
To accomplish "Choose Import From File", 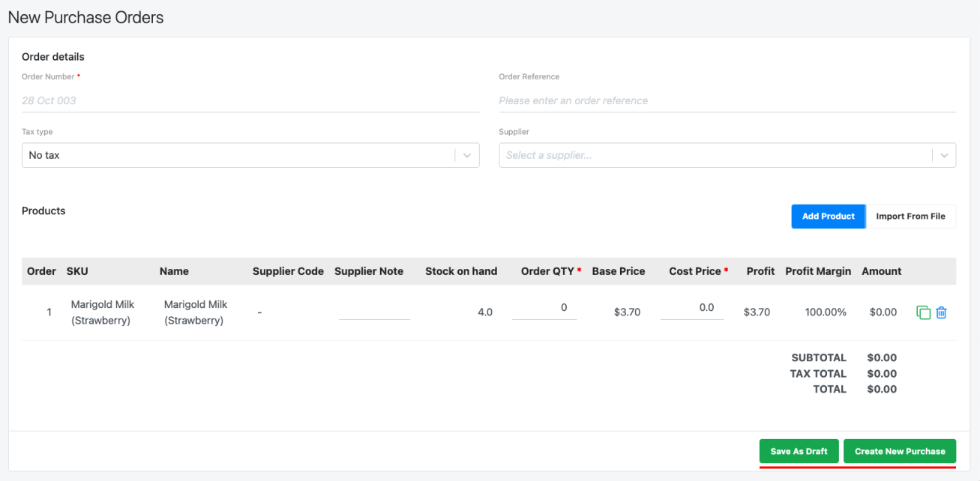I will [910, 217].
